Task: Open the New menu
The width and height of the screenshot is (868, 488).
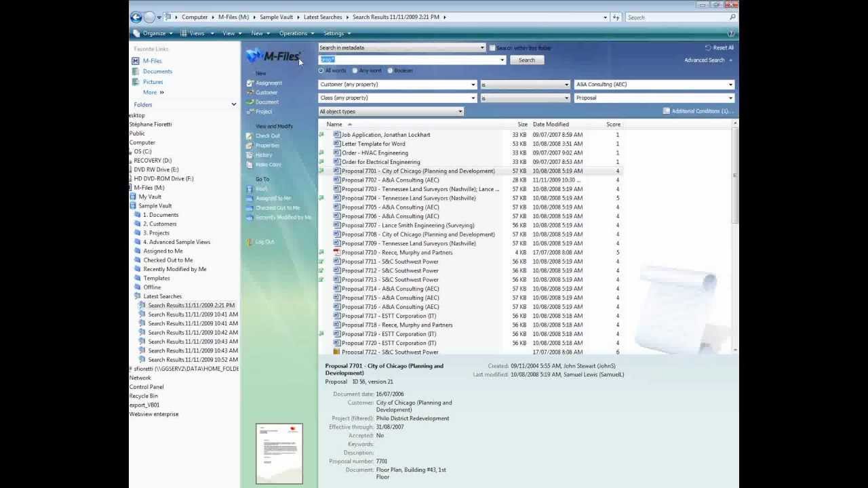Action: click(259, 33)
